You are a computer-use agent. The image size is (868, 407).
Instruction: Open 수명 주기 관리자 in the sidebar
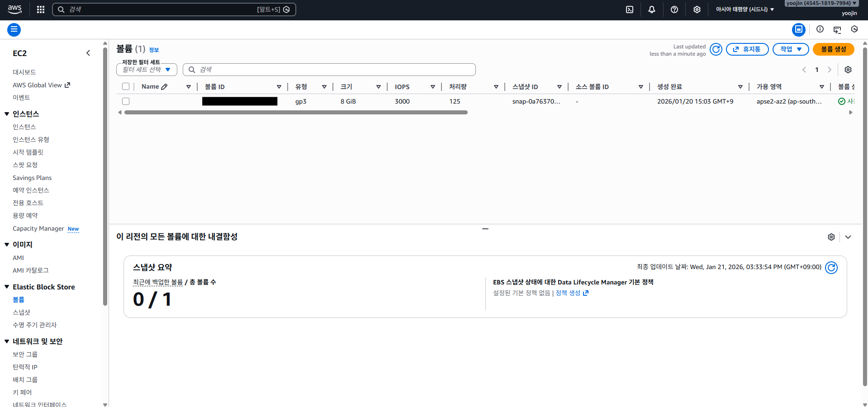click(35, 325)
